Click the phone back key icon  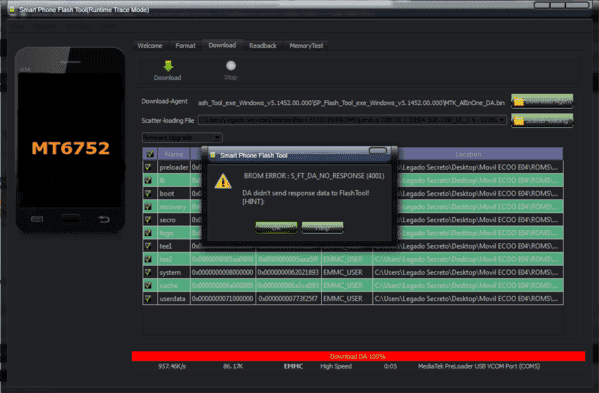104,219
